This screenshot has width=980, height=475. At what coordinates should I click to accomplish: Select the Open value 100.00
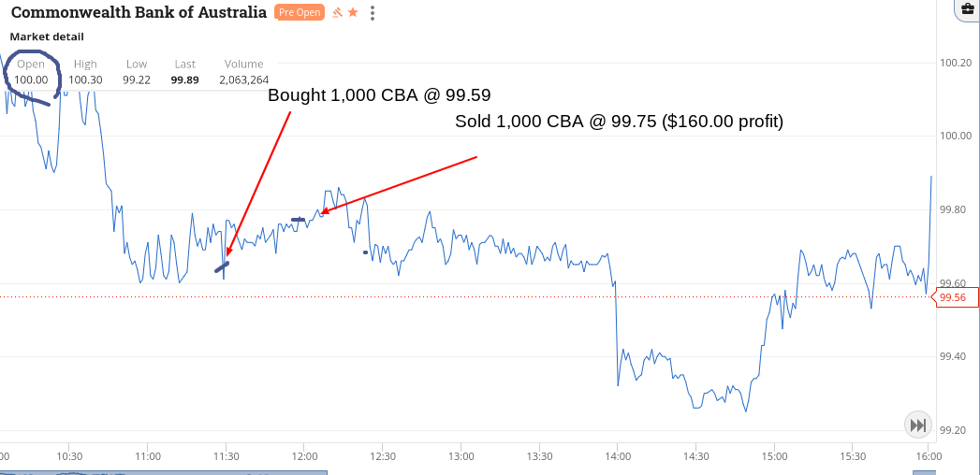31,79
